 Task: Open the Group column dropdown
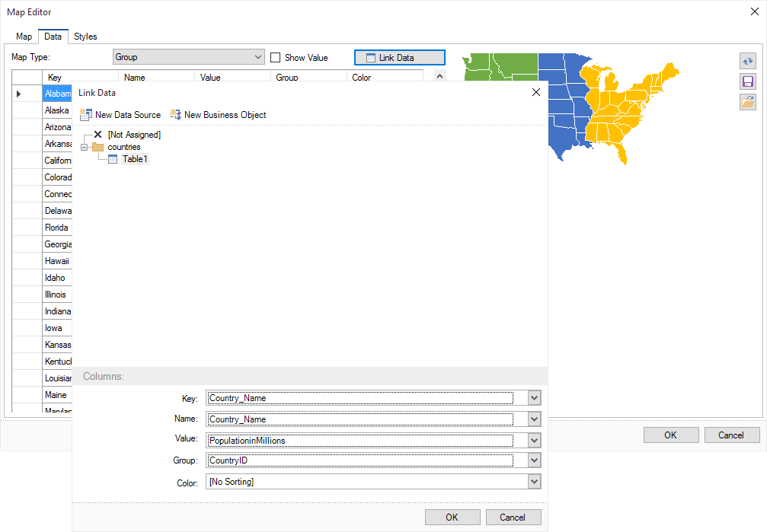[x=534, y=460]
